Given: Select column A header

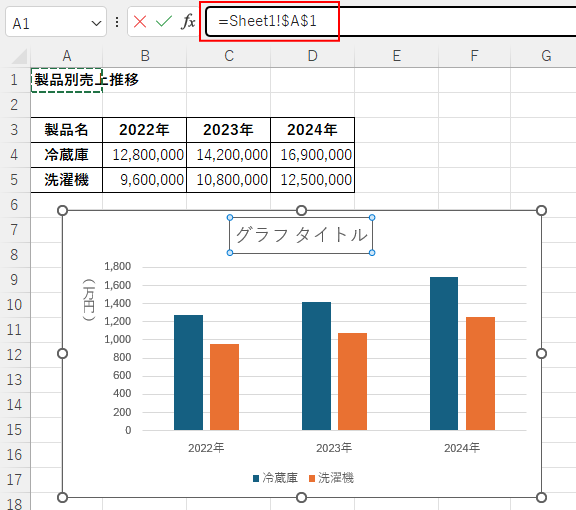Looking at the screenshot, I should point(66,56).
